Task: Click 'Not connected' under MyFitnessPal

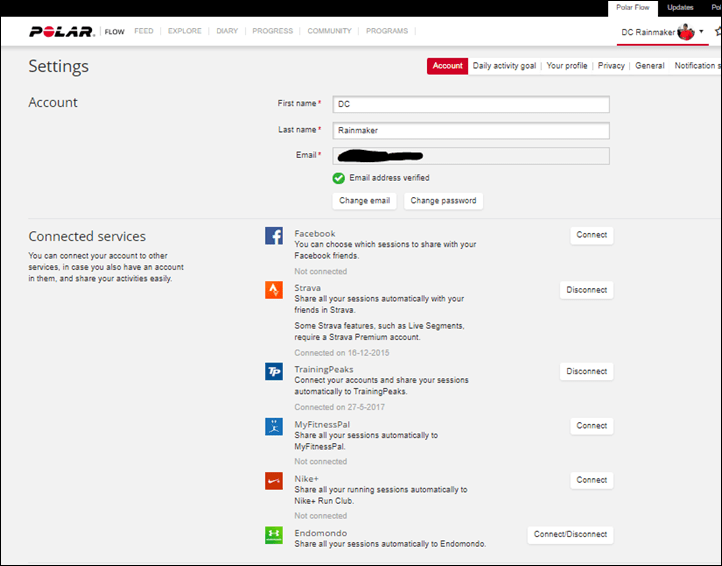Action: [320, 461]
